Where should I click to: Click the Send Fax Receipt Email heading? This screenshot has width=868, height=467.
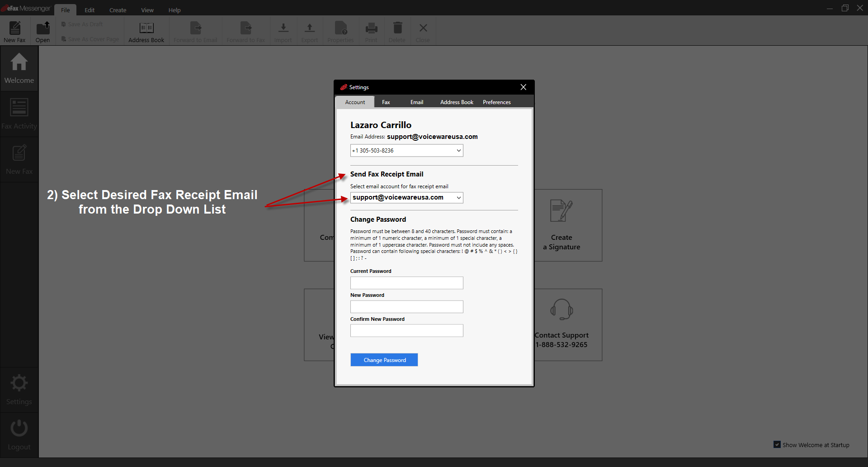pos(387,174)
